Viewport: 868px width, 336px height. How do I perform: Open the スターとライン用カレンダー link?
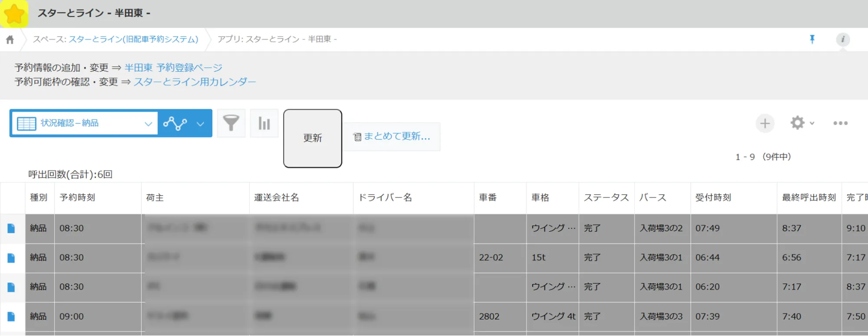click(195, 82)
